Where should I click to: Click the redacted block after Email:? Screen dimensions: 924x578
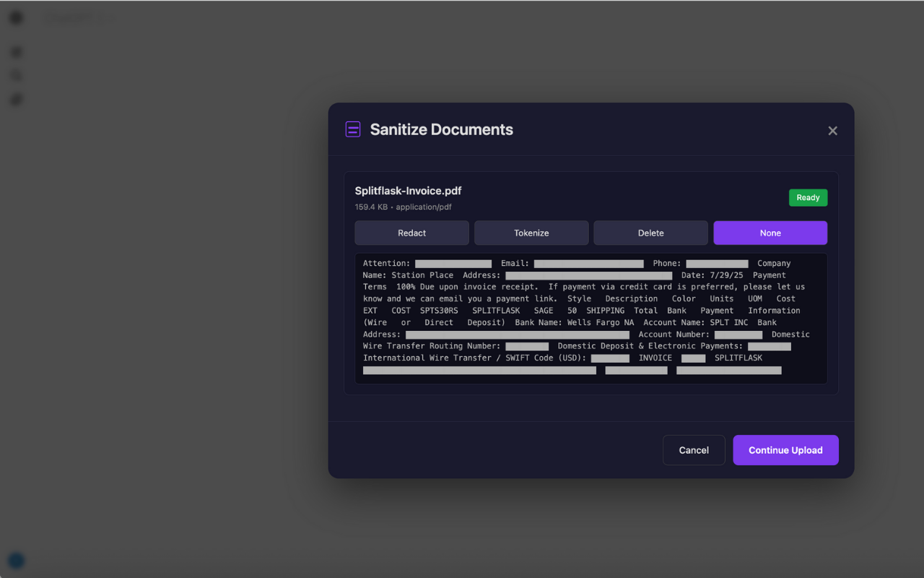(588, 264)
